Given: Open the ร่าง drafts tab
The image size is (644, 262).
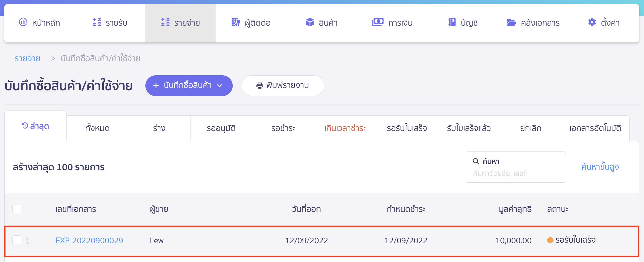Looking at the screenshot, I should click(x=159, y=128).
